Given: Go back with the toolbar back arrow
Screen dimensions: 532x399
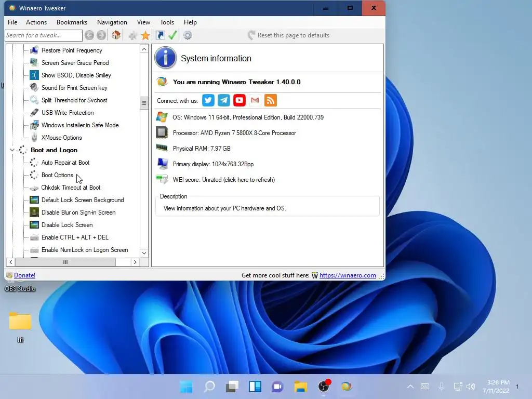Looking at the screenshot, I should coord(89,35).
